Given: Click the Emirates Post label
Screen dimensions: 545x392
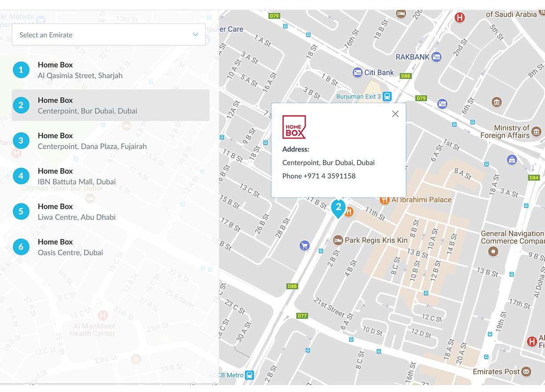Looking at the screenshot, I should click(496, 372).
